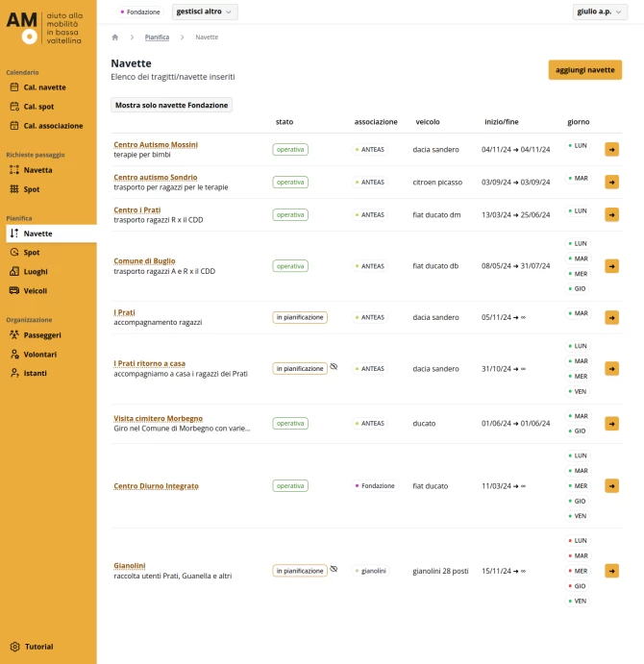
Task: Open arrow button for Centro Diurno Integrato row
Action: coord(611,485)
